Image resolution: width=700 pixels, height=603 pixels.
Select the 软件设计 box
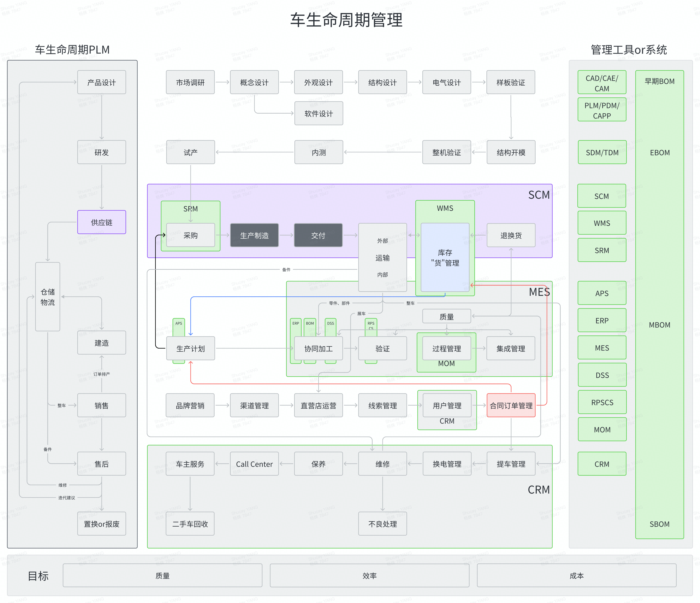tap(319, 114)
